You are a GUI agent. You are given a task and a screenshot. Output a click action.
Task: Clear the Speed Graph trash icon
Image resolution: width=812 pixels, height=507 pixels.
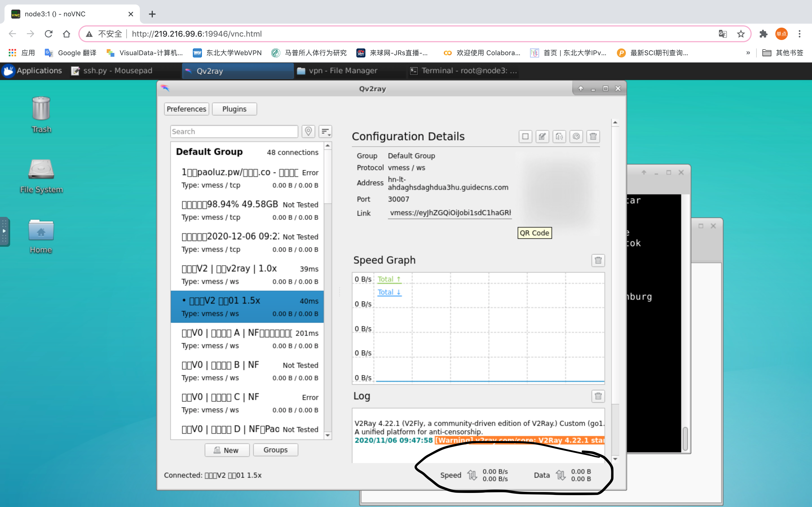click(x=598, y=261)
